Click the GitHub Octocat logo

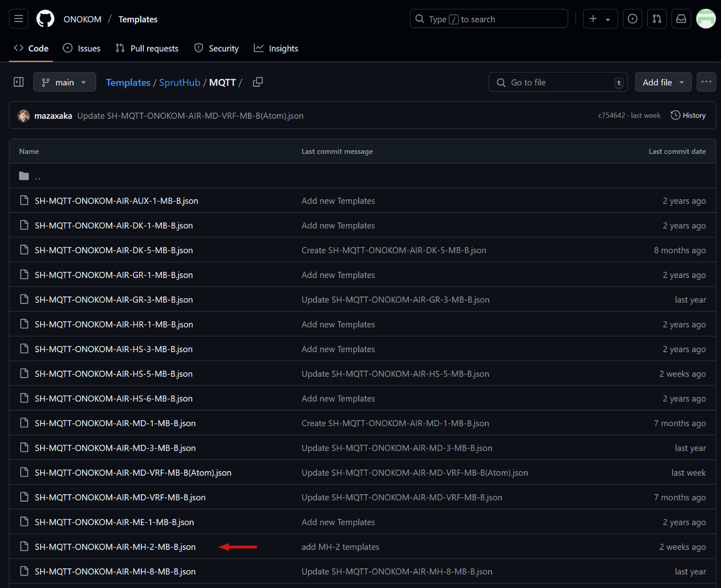(45, 19)
